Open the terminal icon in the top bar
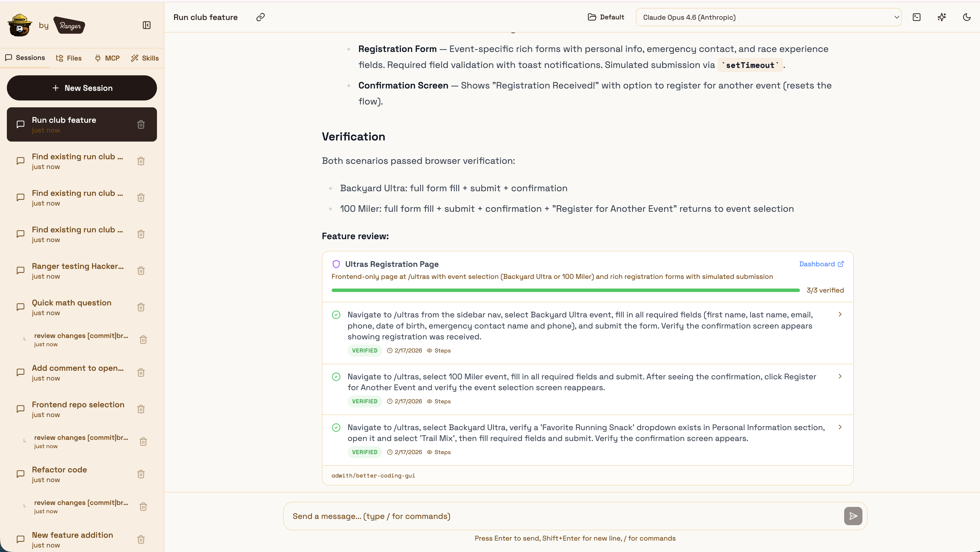 point(917,17)
